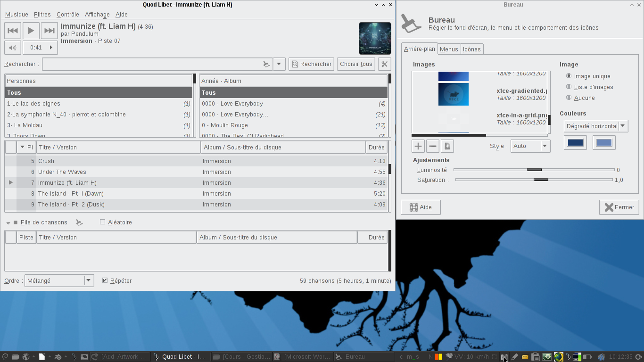Switch to the Icônes tab
Screen dimensions: 644x362
[x=472, y=49]
